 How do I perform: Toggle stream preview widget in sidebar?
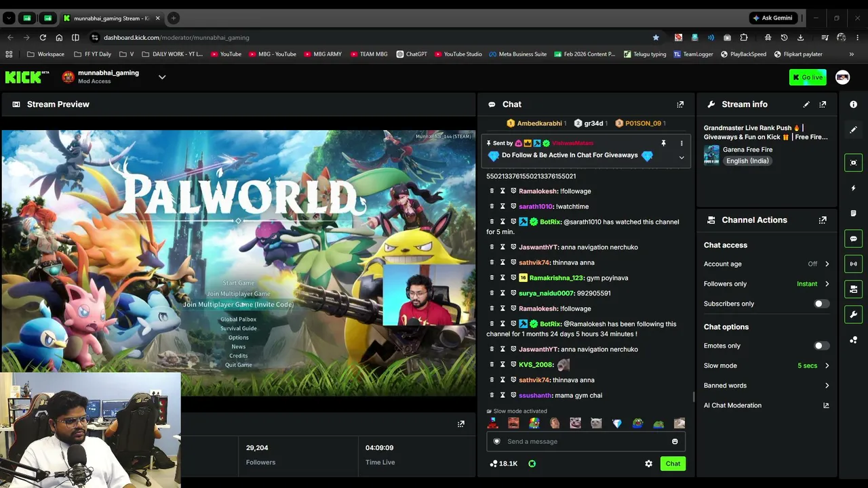[x=854, y=162]
